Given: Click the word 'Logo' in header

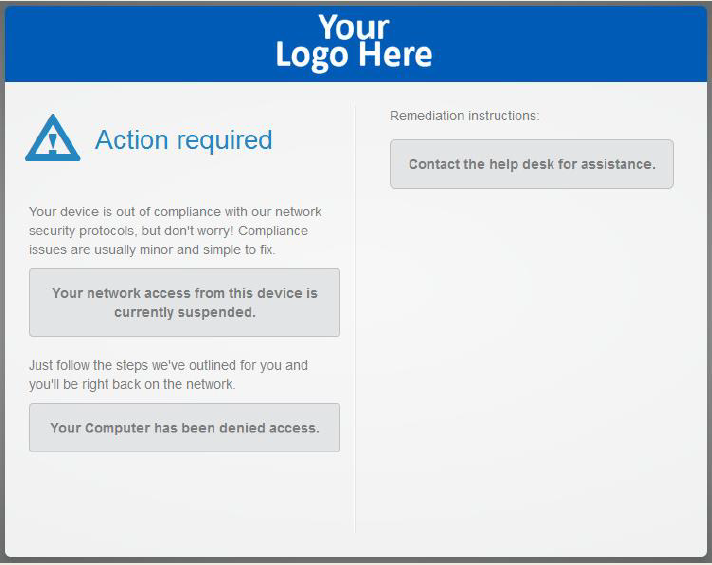Looking at the screenshot, I should point(312,56).
